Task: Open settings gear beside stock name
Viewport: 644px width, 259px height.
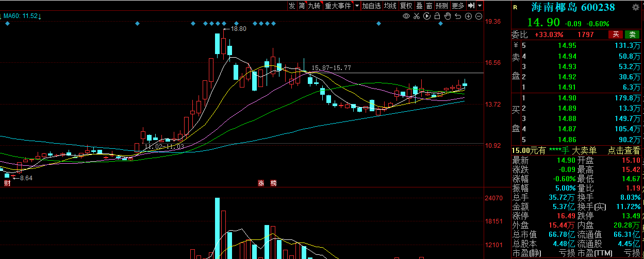Action: 635,7
